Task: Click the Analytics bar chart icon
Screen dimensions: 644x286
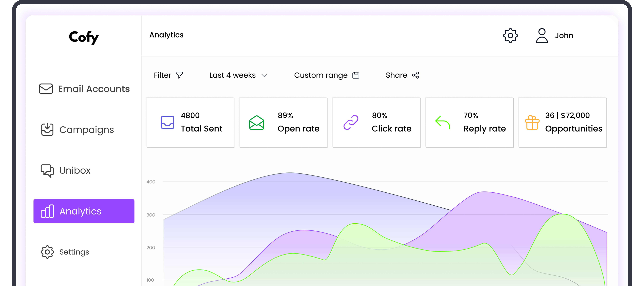Action: click(x=48, y=211)
